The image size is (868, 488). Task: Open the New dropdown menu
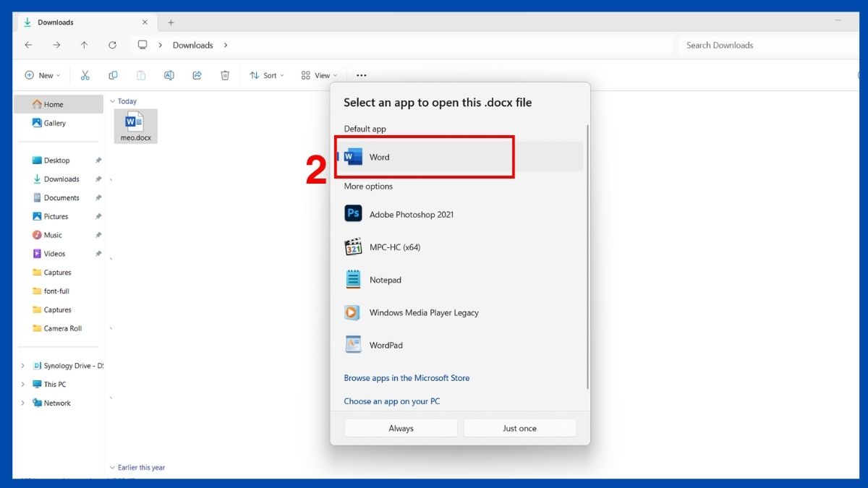[43, 75]
